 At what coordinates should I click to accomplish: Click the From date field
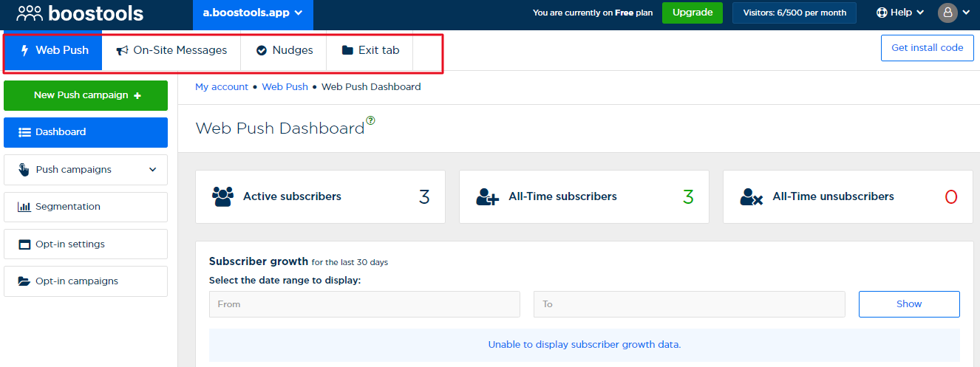(364, 304)
